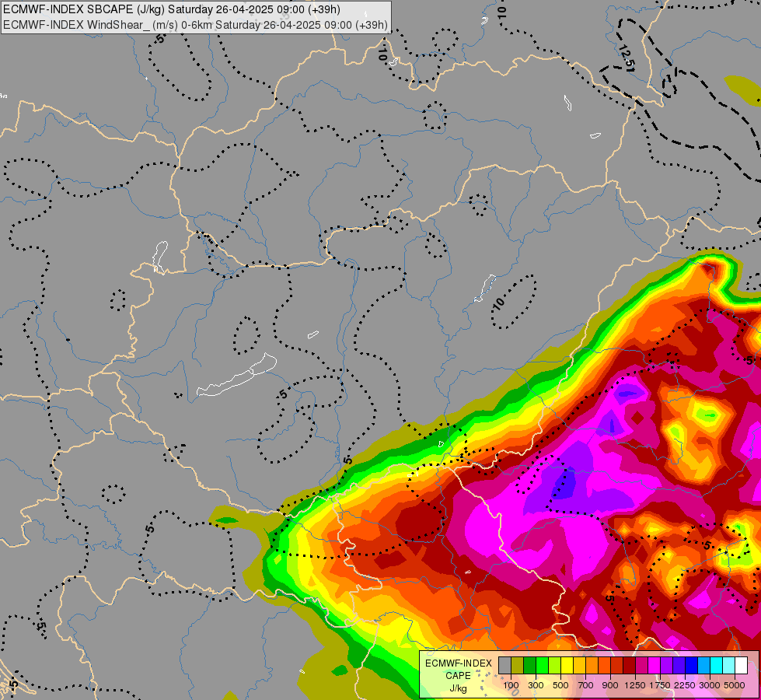The width and height of the screenshot is (761, 700).
Task: Click the legend value 700
Action: pos(586,685)
